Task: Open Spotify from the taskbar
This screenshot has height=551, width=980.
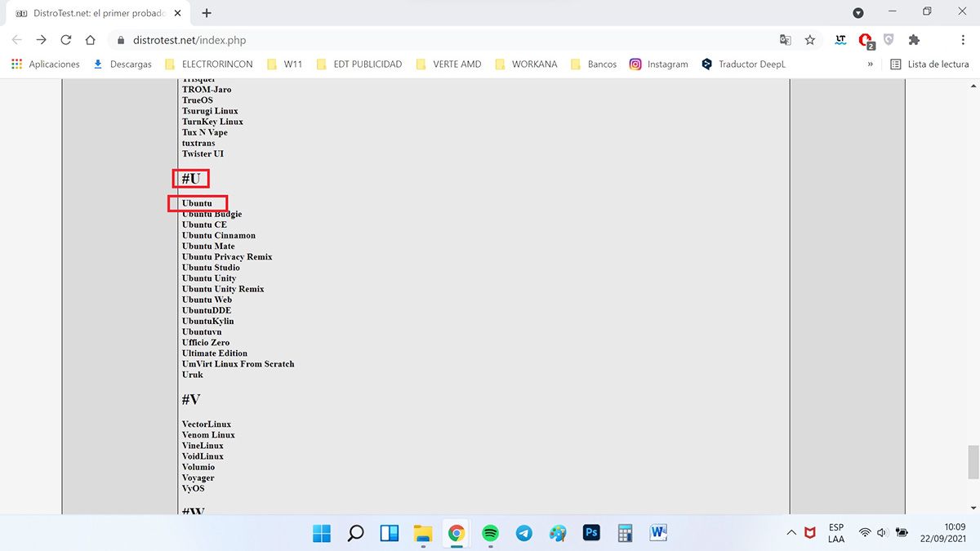Action: coord(490,533)
